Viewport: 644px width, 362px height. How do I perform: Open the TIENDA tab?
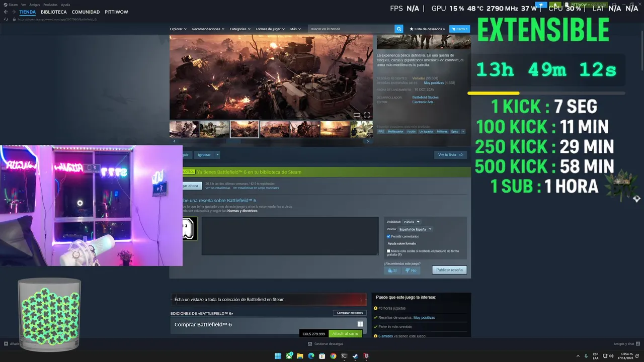28,12
